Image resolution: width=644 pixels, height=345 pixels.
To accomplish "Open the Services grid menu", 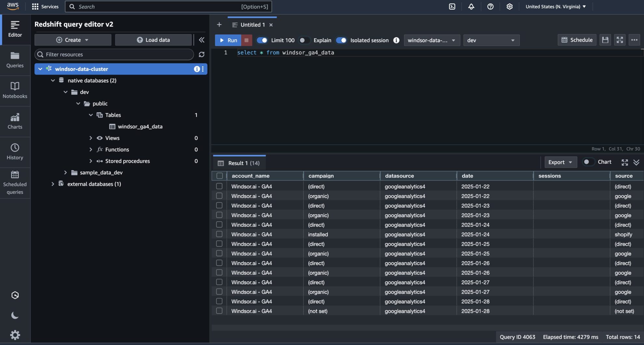I will pos(45,7).
